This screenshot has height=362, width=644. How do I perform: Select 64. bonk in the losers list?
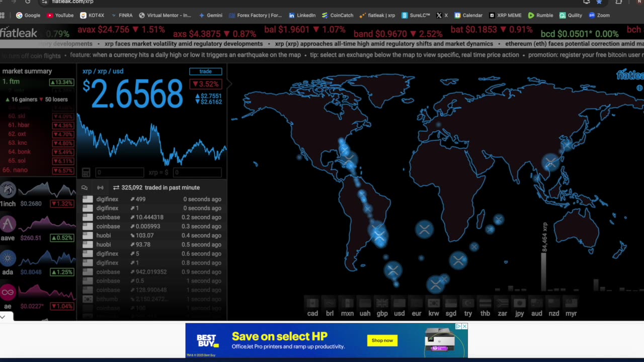coord(38,152)
